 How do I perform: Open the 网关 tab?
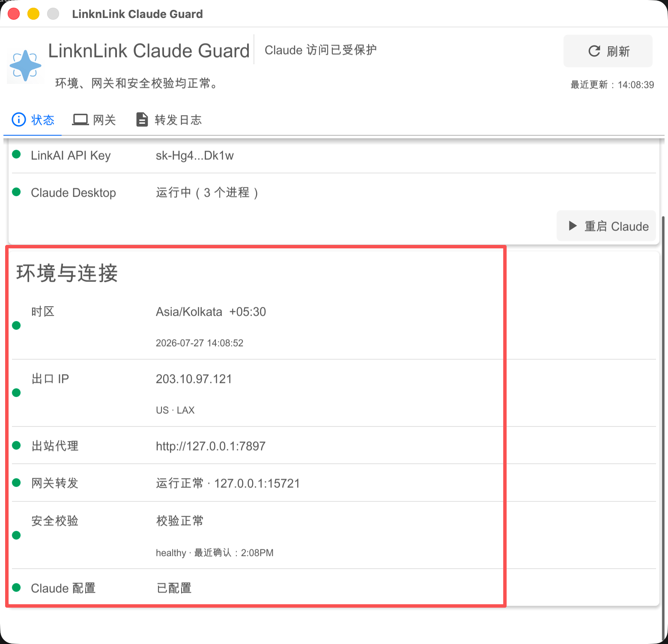point(94,120)
